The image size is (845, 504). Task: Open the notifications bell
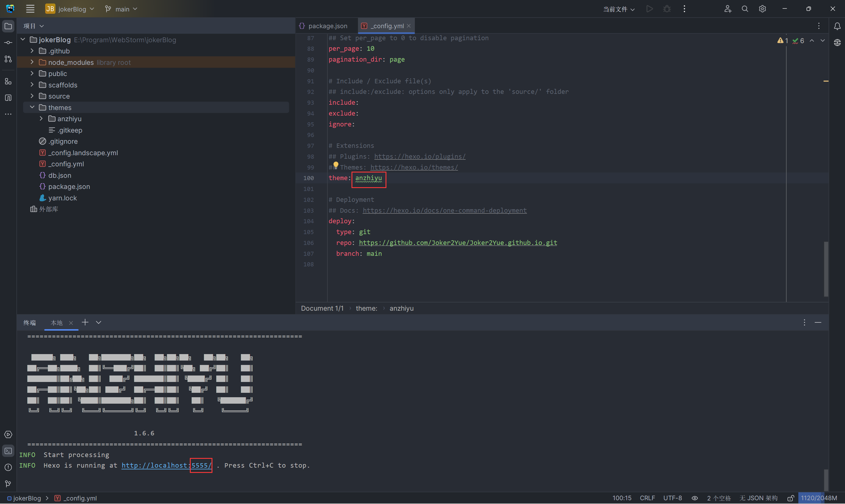(x=837, y=26)
